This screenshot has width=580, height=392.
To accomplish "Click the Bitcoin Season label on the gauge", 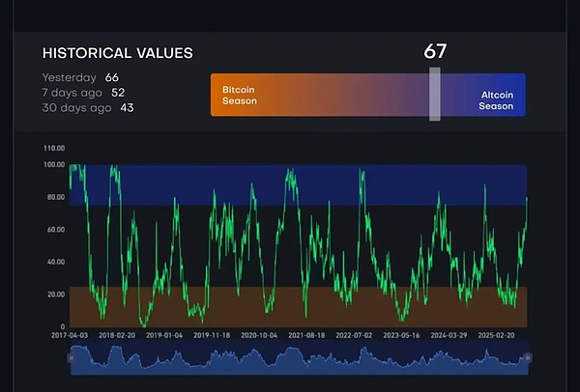I will [241, 95].
